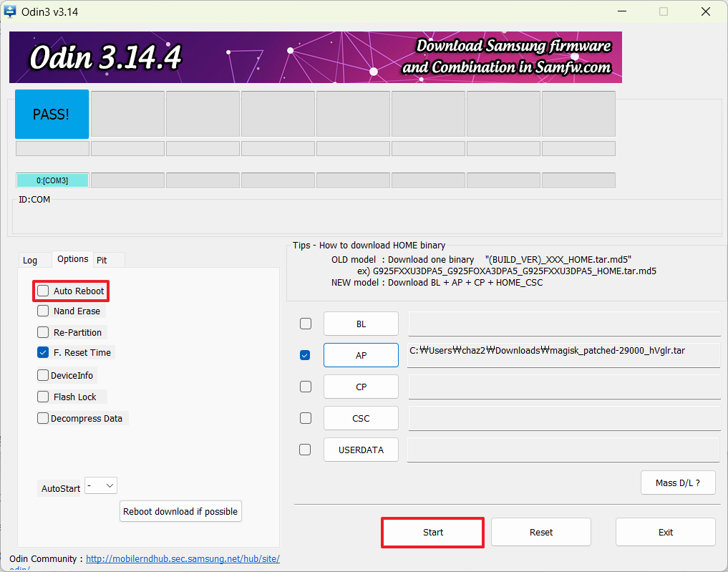Click the CP file button
This screenshot has height=572, width=728.
361,387
